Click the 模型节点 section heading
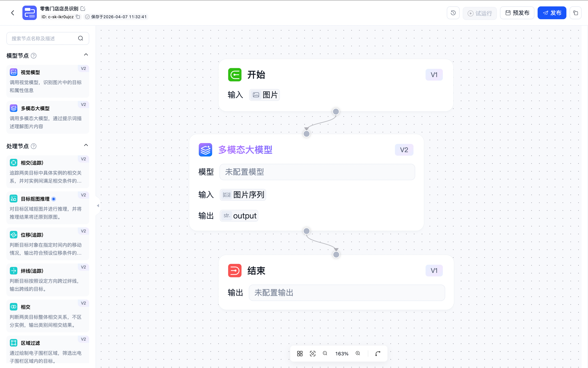The image size is (588, 368). pyautogui.click(x=18, y=56)
